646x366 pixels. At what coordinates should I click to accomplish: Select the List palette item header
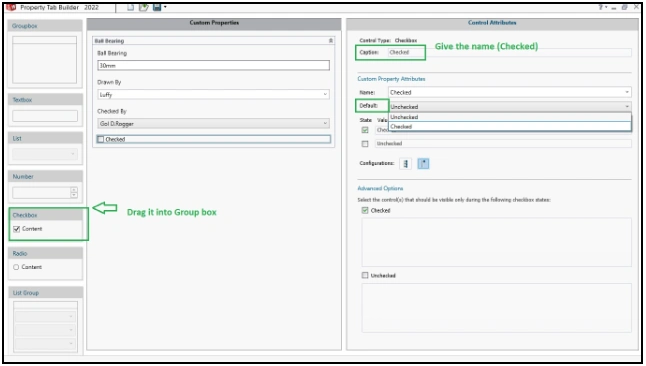point(45,138)
